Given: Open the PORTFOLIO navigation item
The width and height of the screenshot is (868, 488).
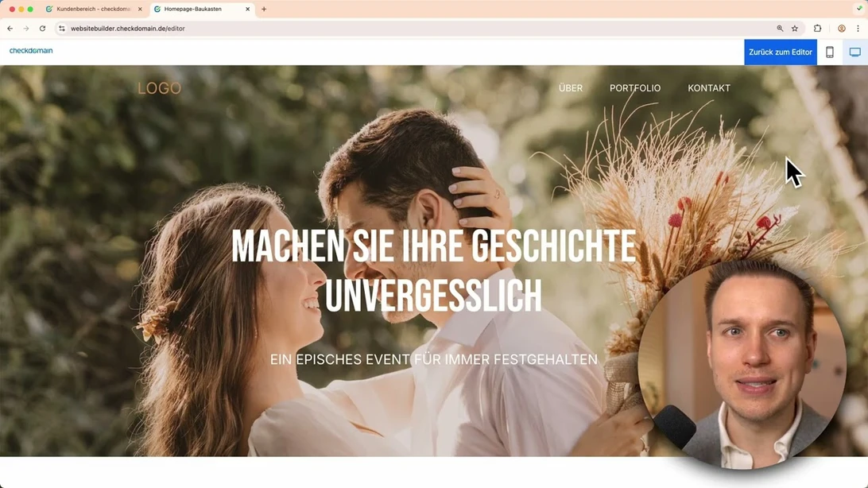Looking at the screenshot, I should pyautogui.click(x=635, y=88).
